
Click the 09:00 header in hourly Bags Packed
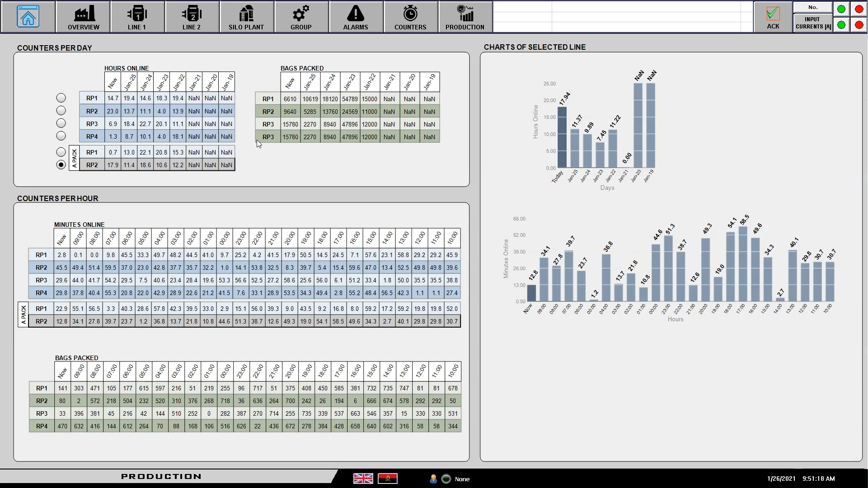pyautogui.click(x=79, y=371)
